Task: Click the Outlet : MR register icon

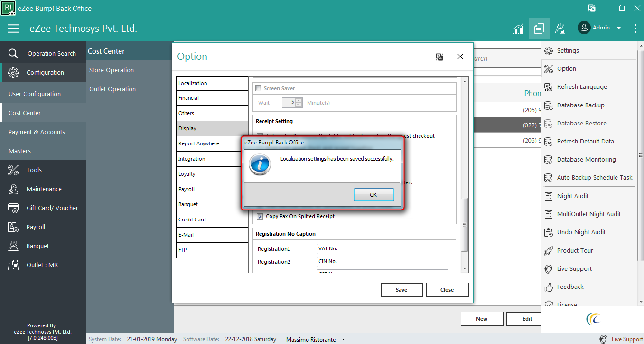Action: tap(13, 265)
